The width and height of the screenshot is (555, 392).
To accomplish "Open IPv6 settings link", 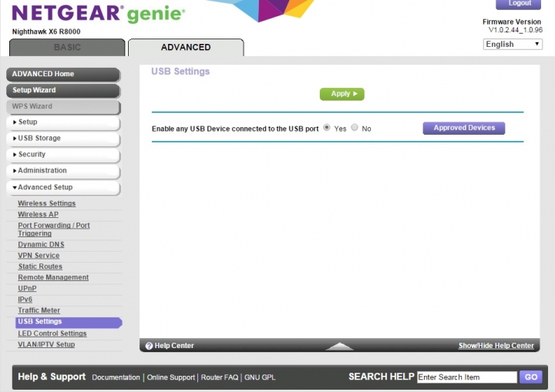I will coord(25,300).
